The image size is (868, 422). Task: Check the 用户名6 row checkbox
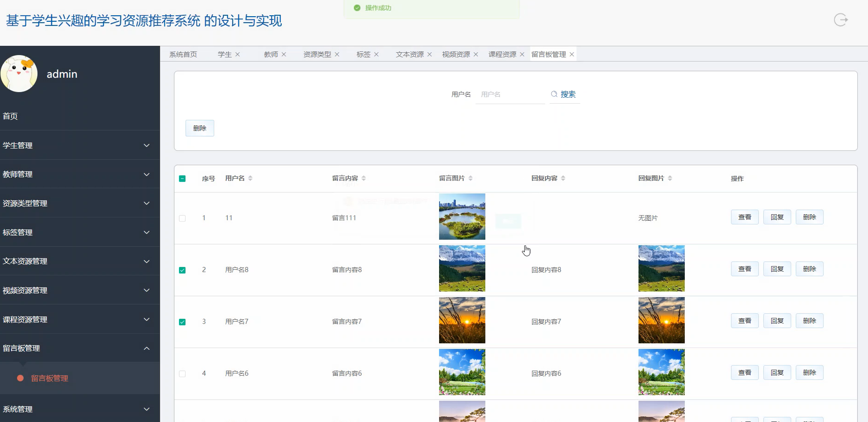tap(182, 374)
